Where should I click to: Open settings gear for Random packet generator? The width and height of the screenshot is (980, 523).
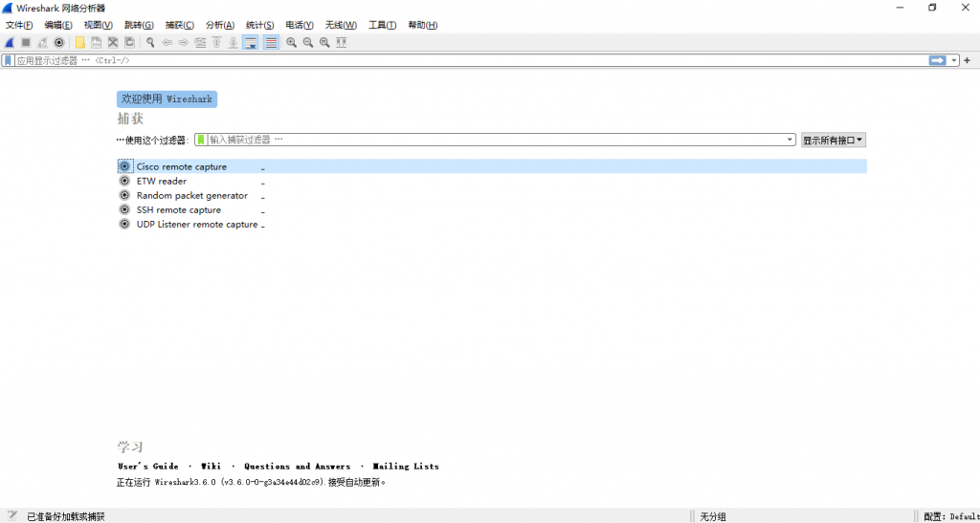coord(124,195)
